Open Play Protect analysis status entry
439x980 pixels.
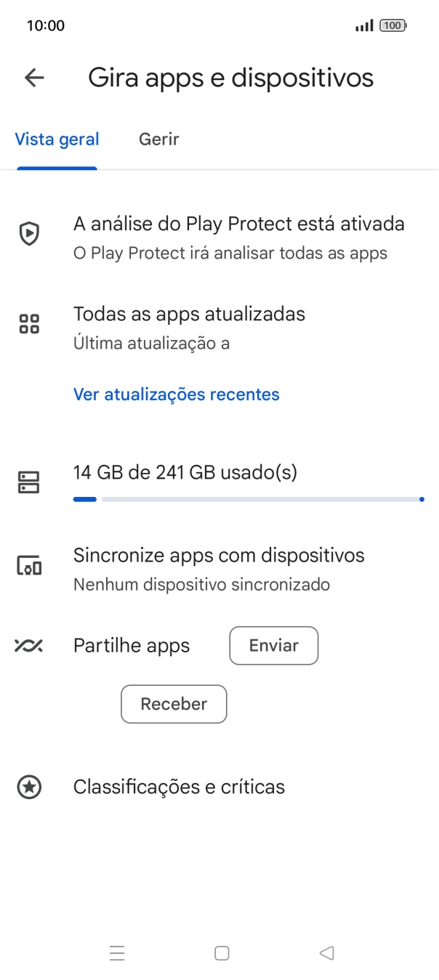coord(238,236)
